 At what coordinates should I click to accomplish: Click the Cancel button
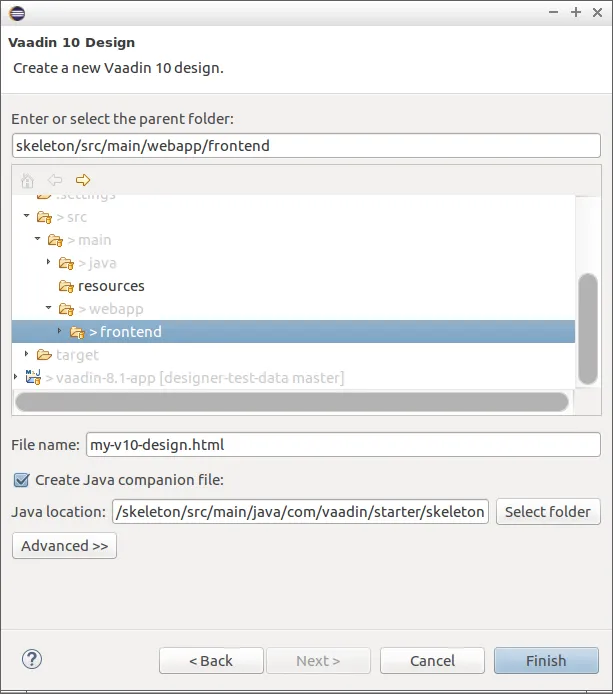432,661
